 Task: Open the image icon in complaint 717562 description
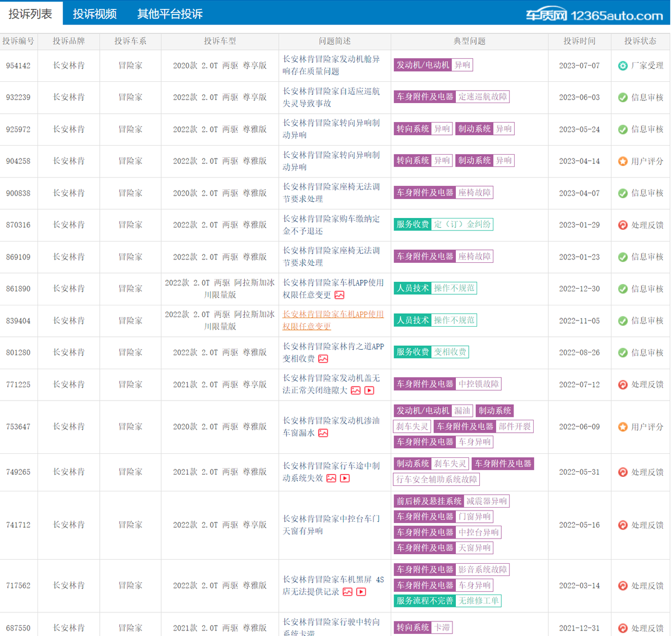click(x=348, y=592)
